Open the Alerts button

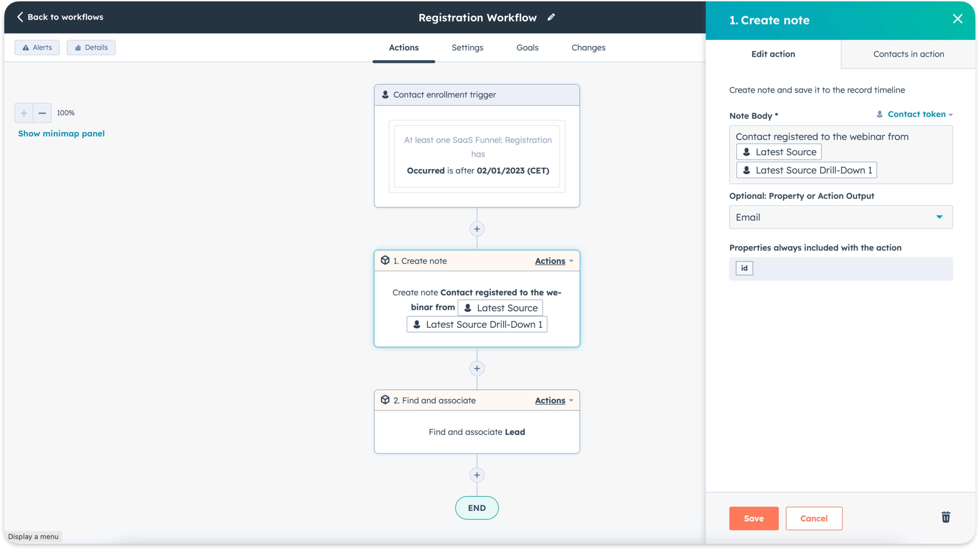click(x=37, y=47)
